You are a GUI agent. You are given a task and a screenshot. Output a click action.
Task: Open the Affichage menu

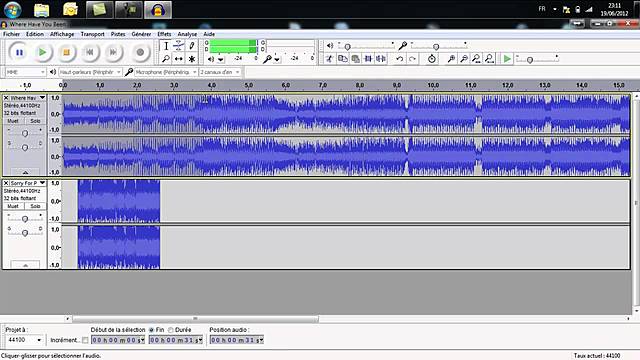(x=62, y=34)
